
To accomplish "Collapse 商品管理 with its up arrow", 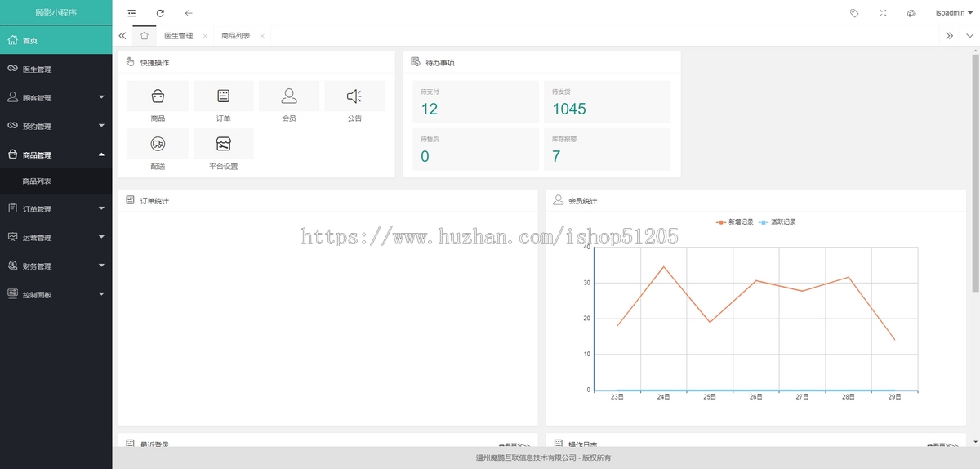I will pyautogui.click(x=101, y=154).
